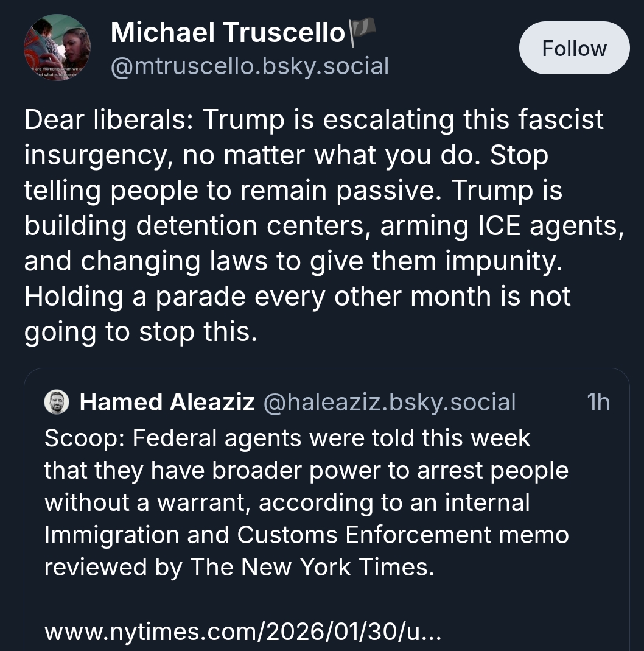Viewport: 644px width, 651px height.
Task: Click the word "Scoop:" in quoted post
Action: click(84, 438)
